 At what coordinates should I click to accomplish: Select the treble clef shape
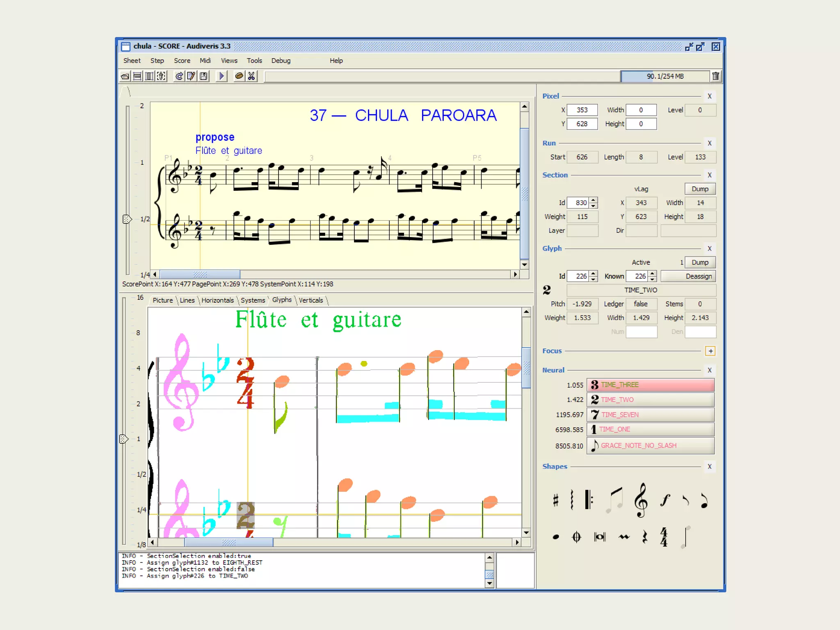coord(641,500)
